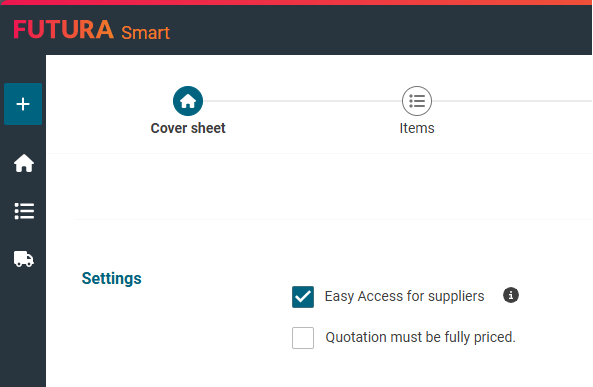Click the progress line after Items step
593x387 pixels.
click(x=512, y=101)
